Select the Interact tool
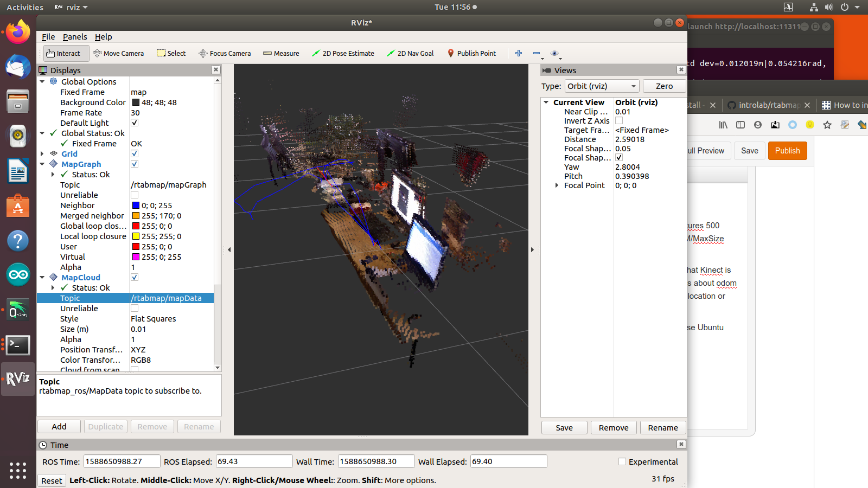868x488 pixels. tap(65, 53)
